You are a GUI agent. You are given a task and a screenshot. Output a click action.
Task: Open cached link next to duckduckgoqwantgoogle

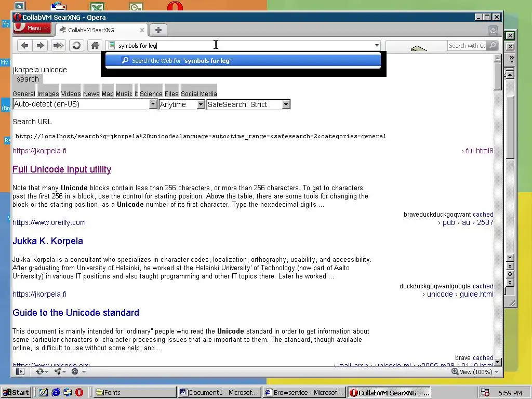[x=483, y=286]
